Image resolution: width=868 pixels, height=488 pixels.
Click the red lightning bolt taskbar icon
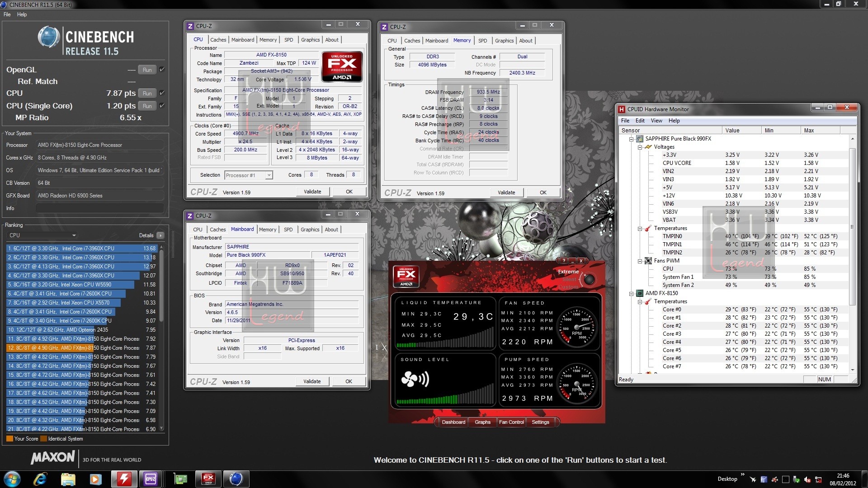pos(124,479)
